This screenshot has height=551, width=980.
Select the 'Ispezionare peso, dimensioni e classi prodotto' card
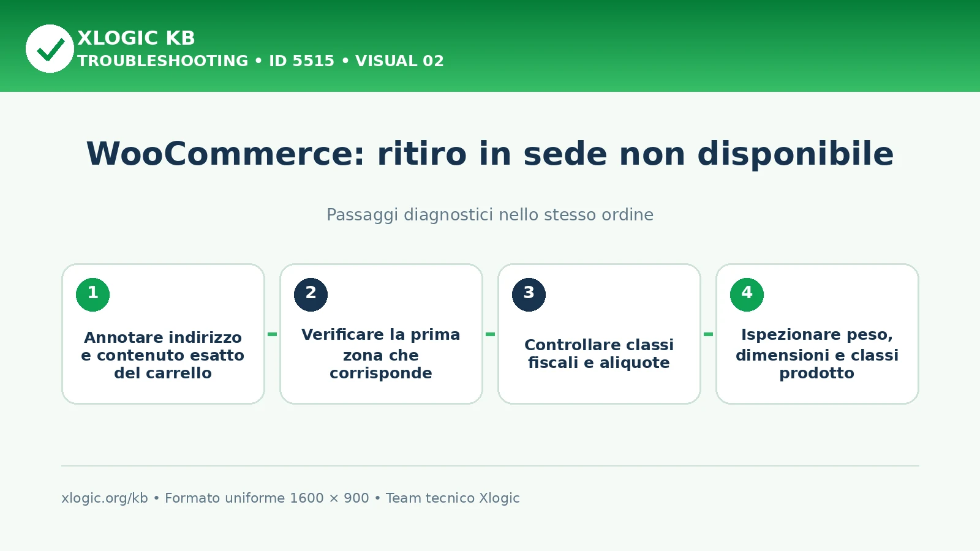click(818, 334)
